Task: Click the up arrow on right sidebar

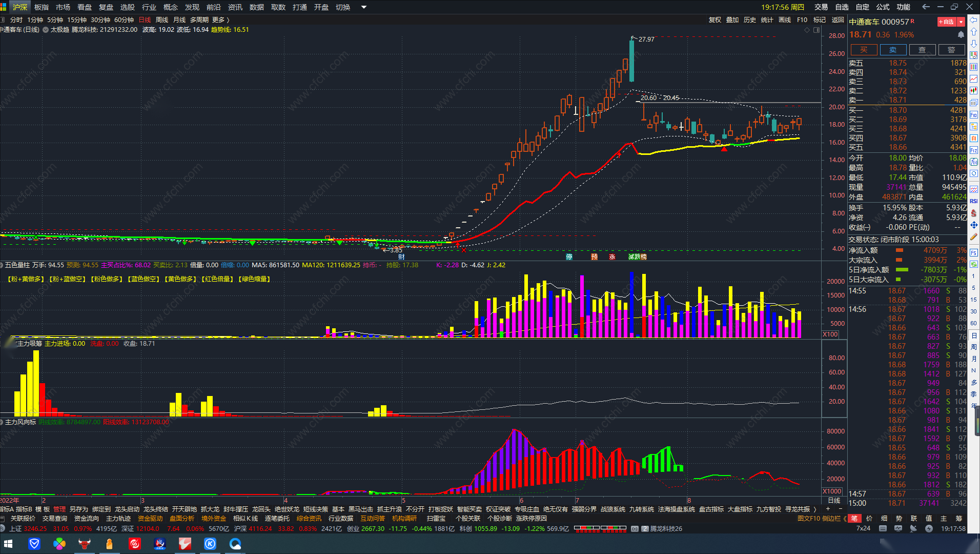Action: tap(974, 32)
